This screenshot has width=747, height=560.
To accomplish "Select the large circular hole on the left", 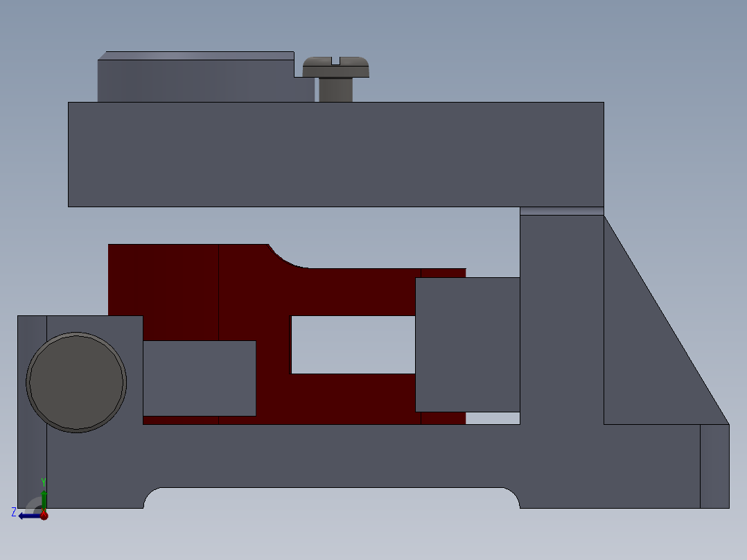I will coord(76,383).
